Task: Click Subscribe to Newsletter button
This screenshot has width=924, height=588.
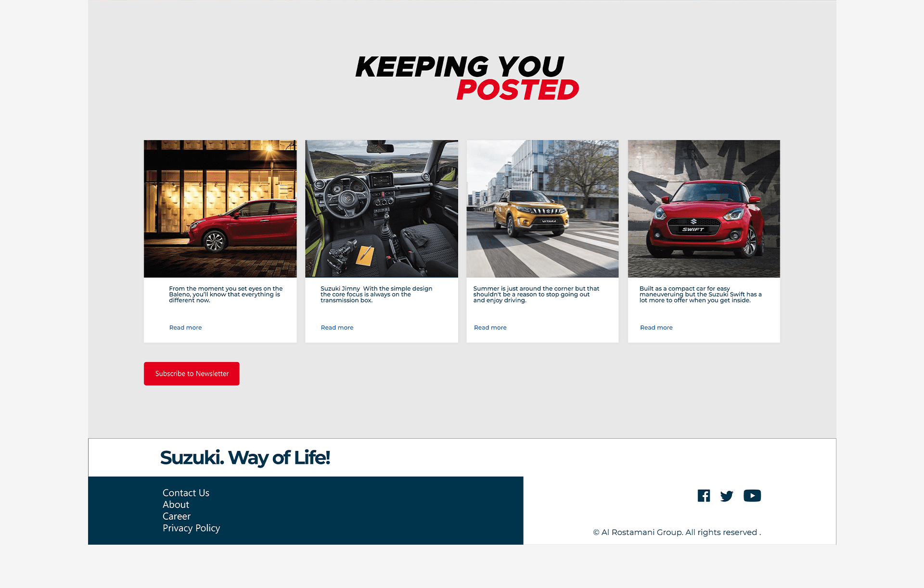Action: coord(192,373)
